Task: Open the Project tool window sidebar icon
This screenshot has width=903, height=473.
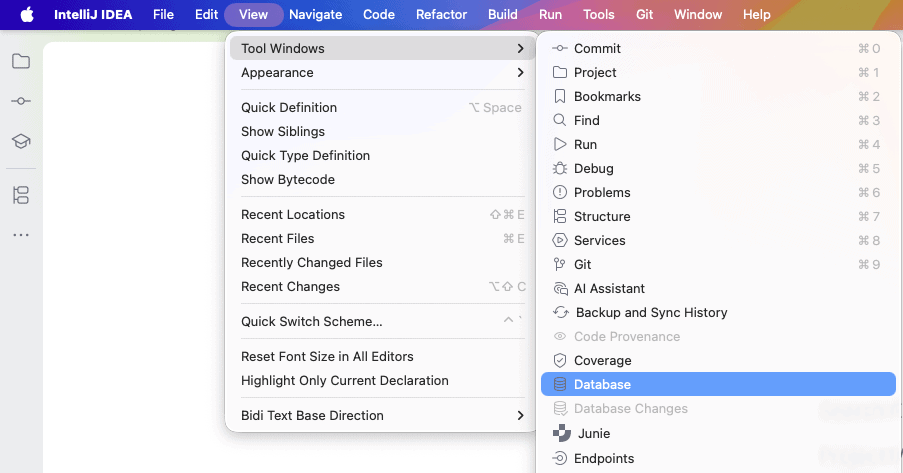Action: pos(21,62)
